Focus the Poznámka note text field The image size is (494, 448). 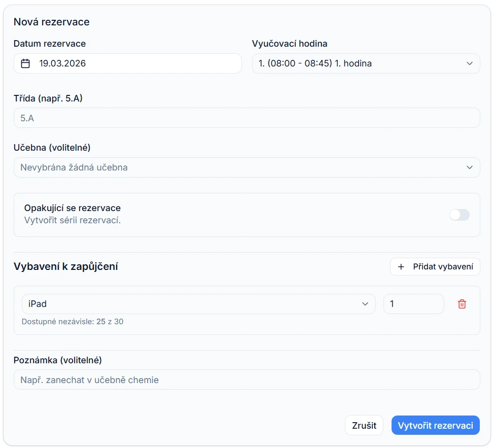click(x=246, y=380)
